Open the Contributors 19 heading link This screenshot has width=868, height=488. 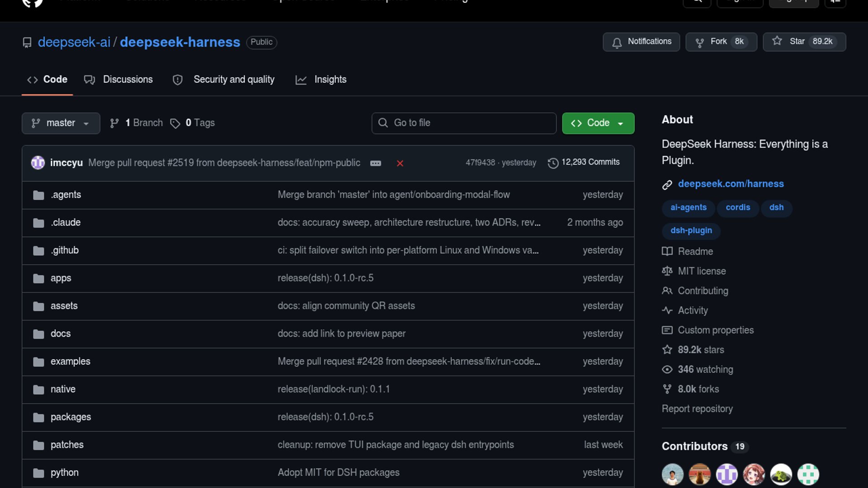click(705, 446)
